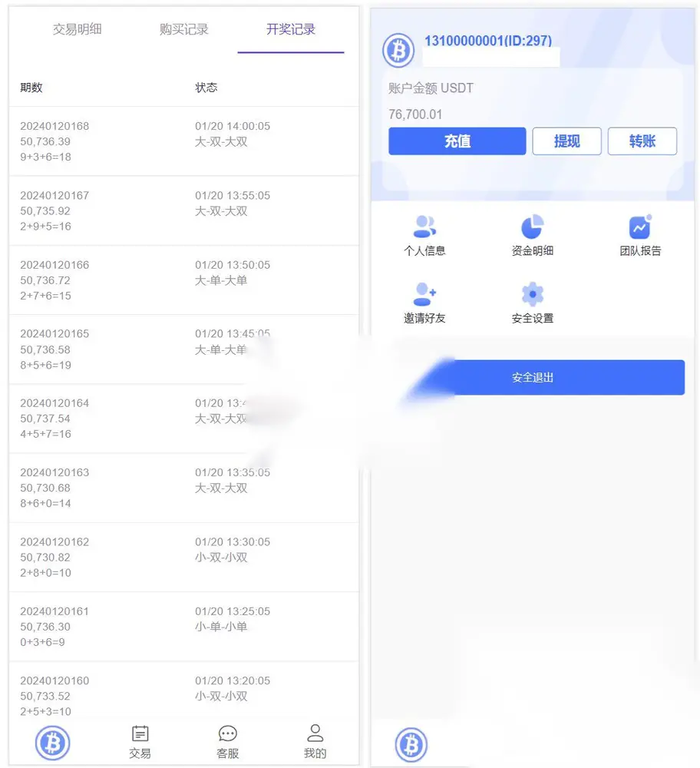Click the sum 2+5+3=10
This screenshot has width=700, height=768.
click(45, 711)
